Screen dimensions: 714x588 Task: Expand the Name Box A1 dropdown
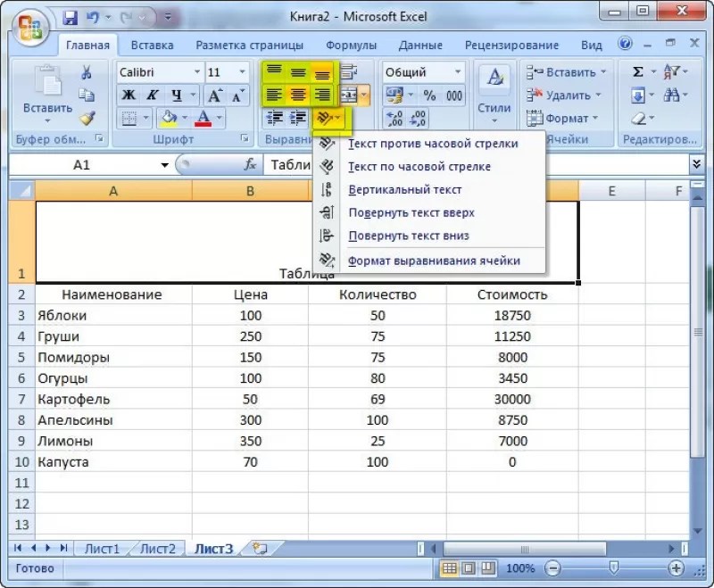pos(164,165)
